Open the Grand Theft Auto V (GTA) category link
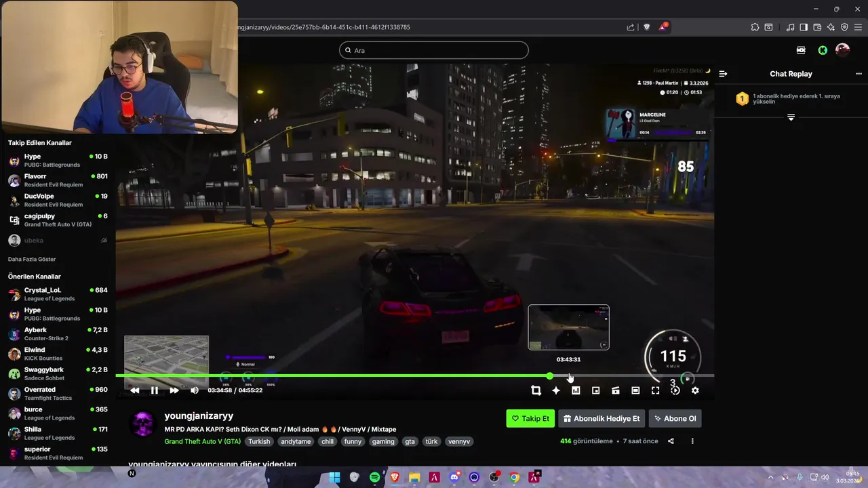This screenshot has height=488, width=868. pos(202,441)
